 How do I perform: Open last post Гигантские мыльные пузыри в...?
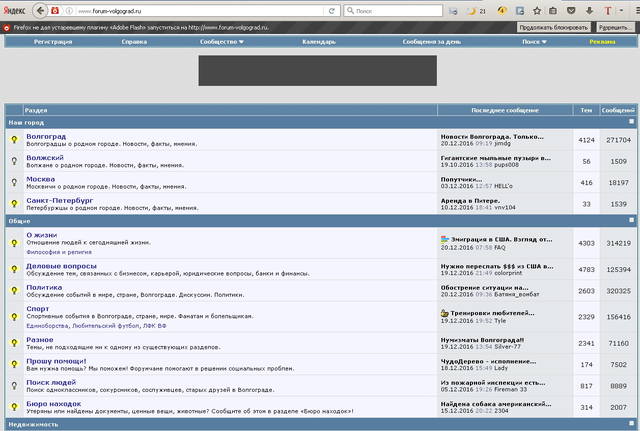point(496,158)
